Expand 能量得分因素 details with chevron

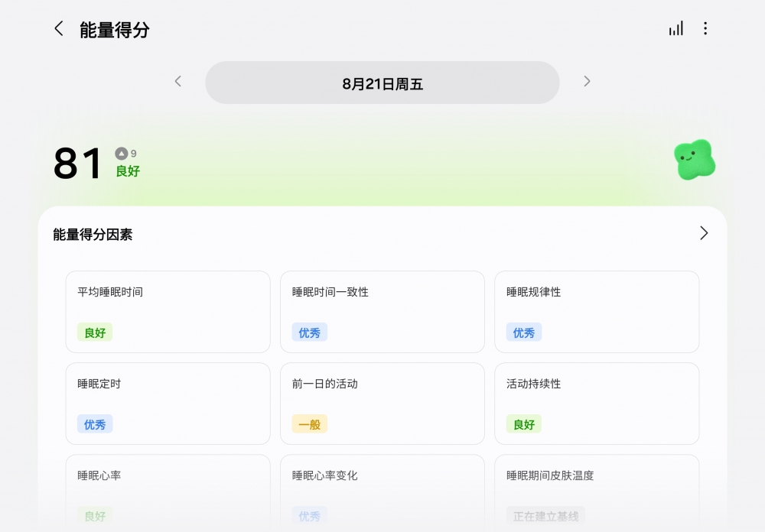[x=704, y=233]
